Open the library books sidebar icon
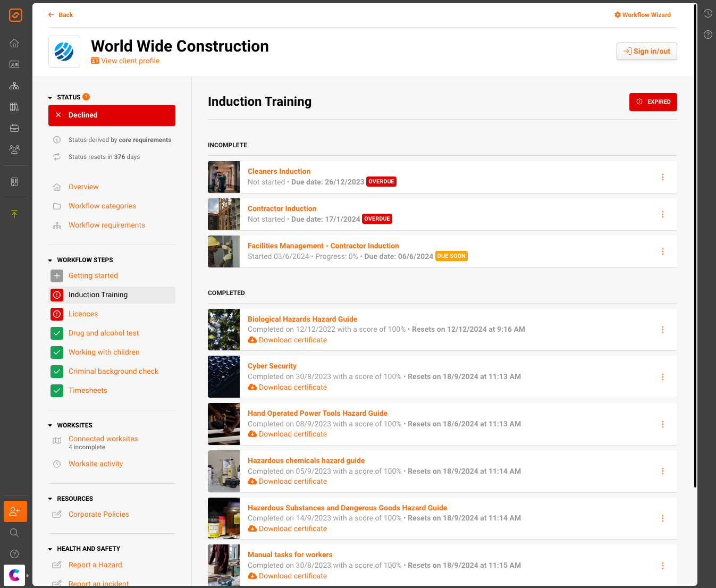This screenshot has height=588, width=716. pos(14,107)
